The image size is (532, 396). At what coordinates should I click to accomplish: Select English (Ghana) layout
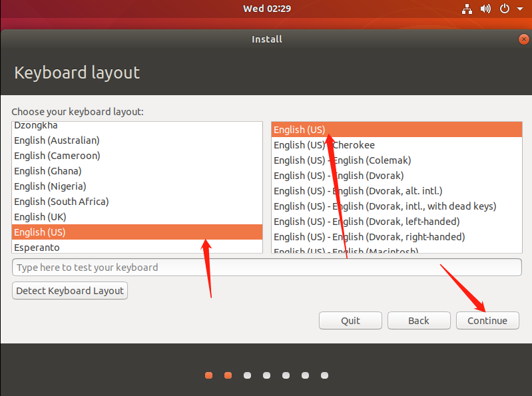coord(137,171)
